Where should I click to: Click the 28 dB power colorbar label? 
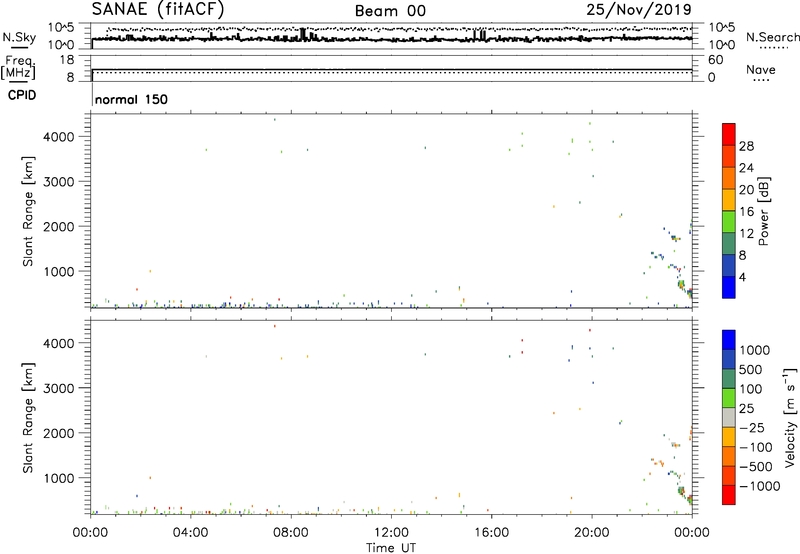tap(746, 146)
